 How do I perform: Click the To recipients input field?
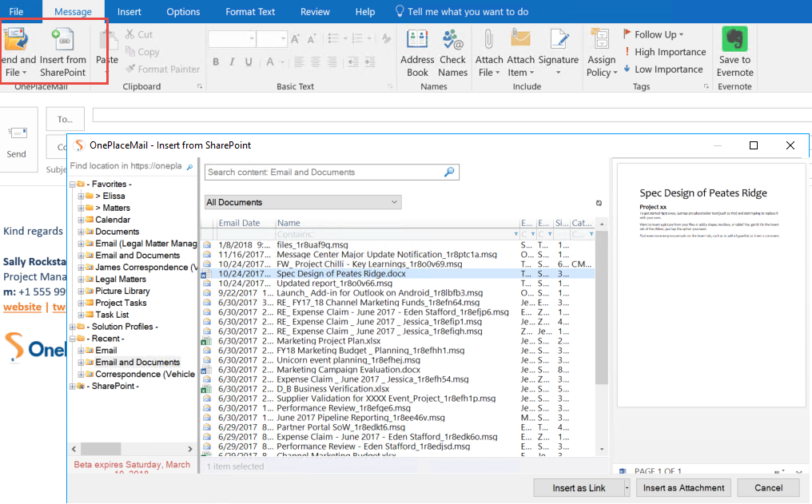pyautogui.click(x=452, y=116)
